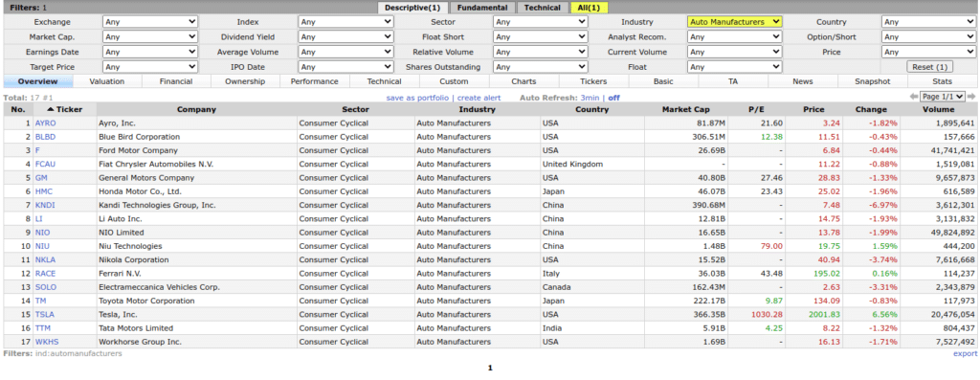Set auto refresh to 3min
This screenshot has width=980, height=380.
pos(590,98)
